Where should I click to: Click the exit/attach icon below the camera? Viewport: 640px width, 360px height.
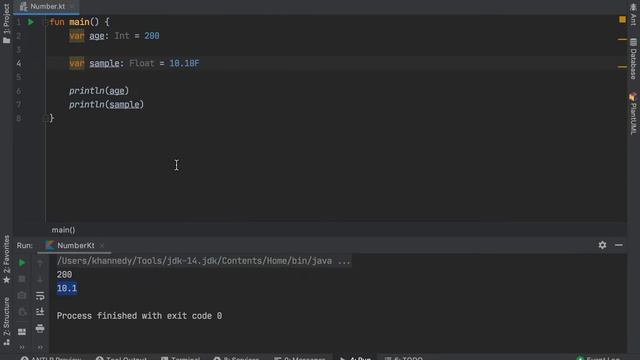click(22, 312)
